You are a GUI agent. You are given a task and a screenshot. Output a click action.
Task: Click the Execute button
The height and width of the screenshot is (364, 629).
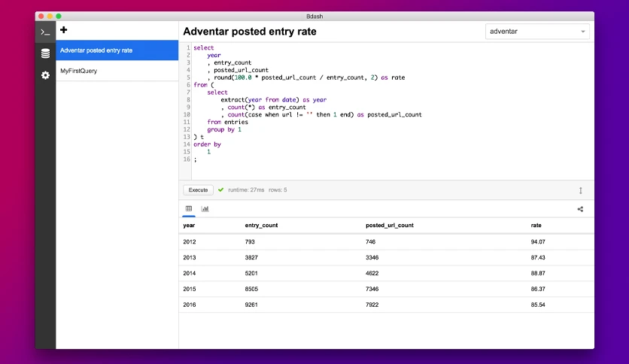coord(198,190)
